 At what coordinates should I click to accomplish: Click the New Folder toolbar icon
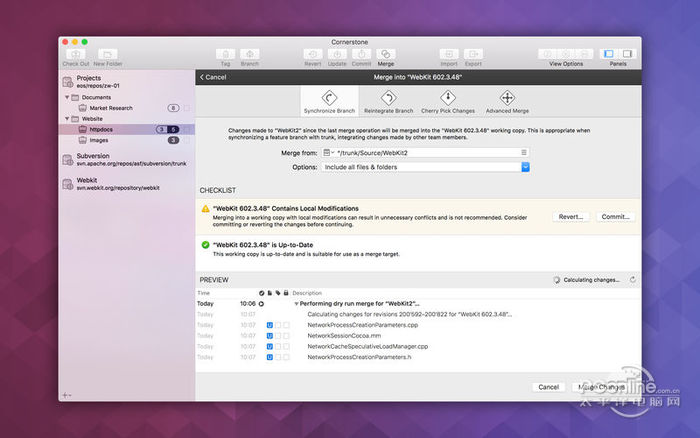tap(108, 54)
